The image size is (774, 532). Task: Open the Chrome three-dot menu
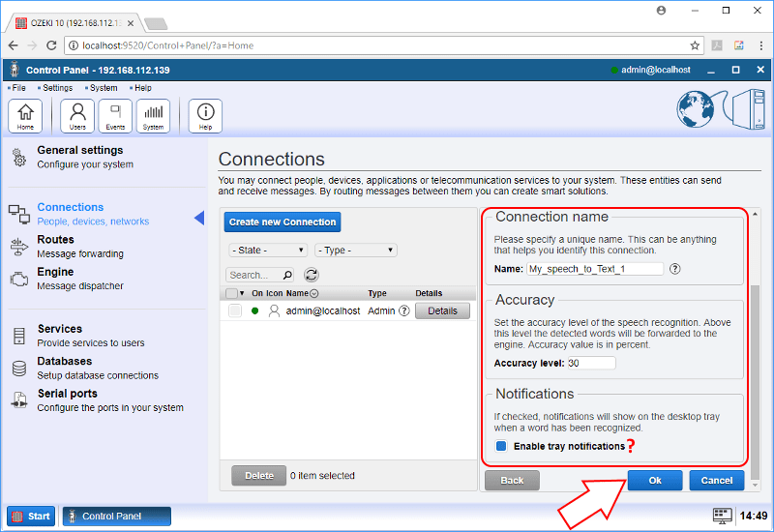(761, 45)
